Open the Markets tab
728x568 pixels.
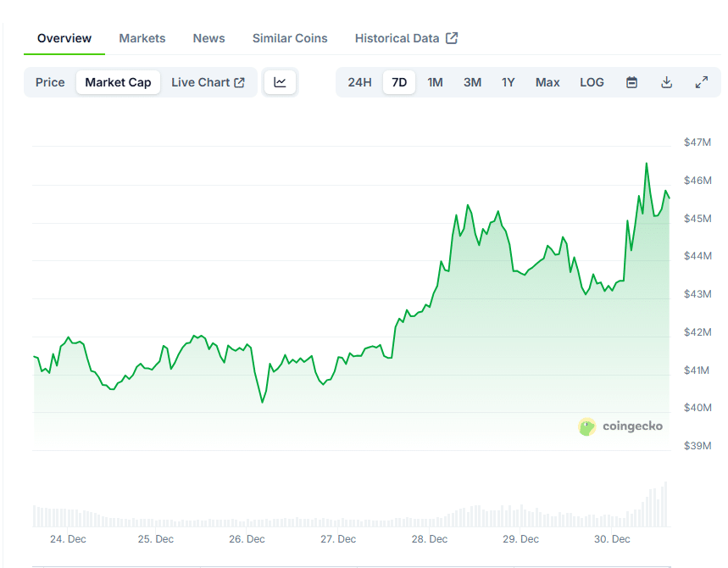(142, 38)
